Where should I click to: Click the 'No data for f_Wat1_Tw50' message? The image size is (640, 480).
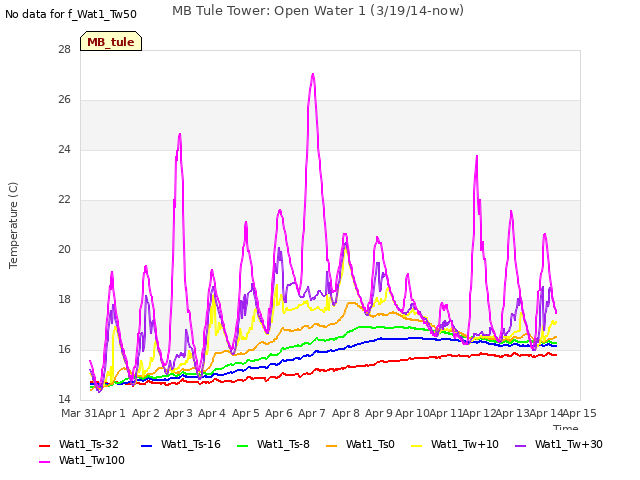click(x=71, y=14)
